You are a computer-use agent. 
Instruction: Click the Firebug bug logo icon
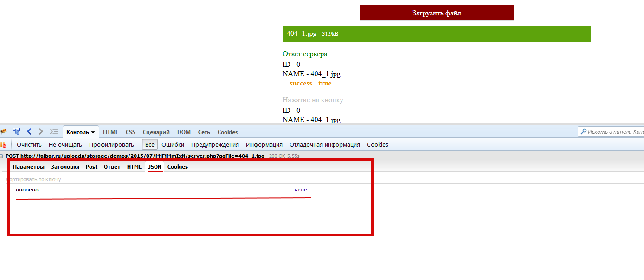[3, 132]
